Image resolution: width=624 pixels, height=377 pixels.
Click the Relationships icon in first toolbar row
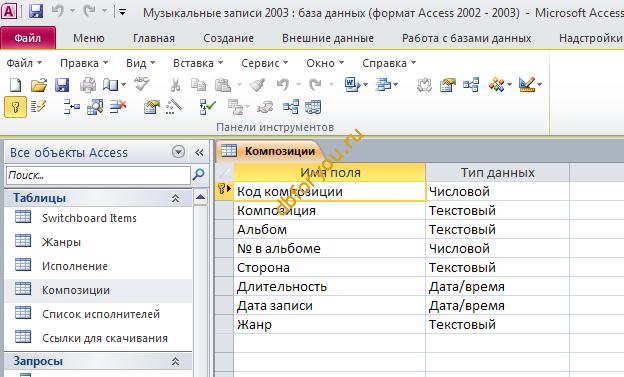click(471, 85)
